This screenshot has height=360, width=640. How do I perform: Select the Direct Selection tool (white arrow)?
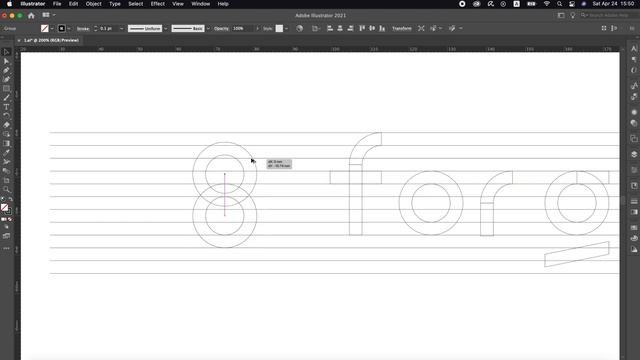(x=6, y=61)
